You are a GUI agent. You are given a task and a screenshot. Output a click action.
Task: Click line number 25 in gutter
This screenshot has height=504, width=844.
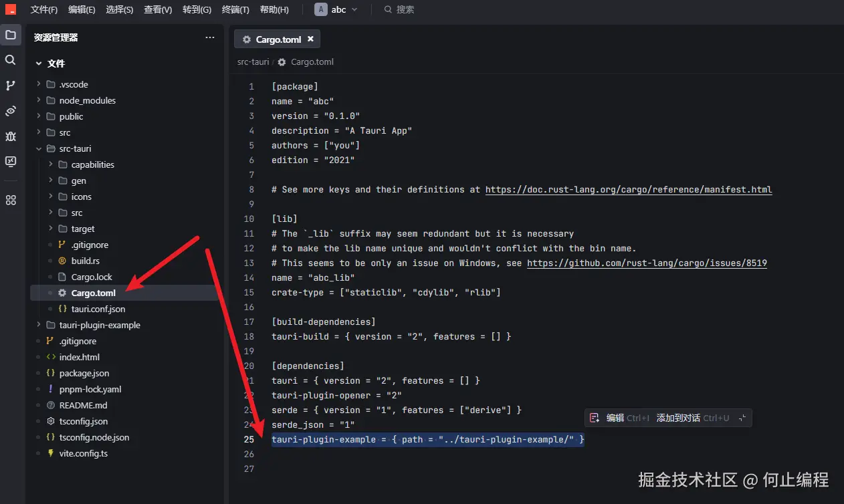[x=249, y=439]
